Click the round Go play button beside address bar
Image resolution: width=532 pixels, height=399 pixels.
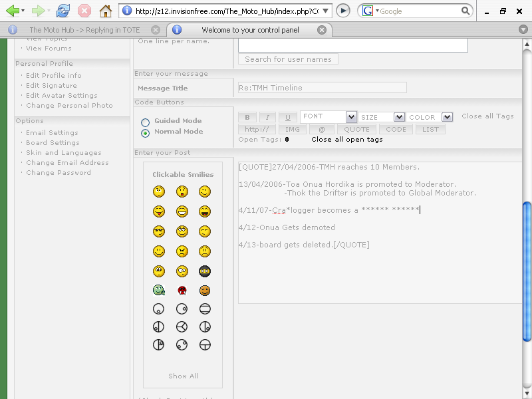tap(343, 11)
